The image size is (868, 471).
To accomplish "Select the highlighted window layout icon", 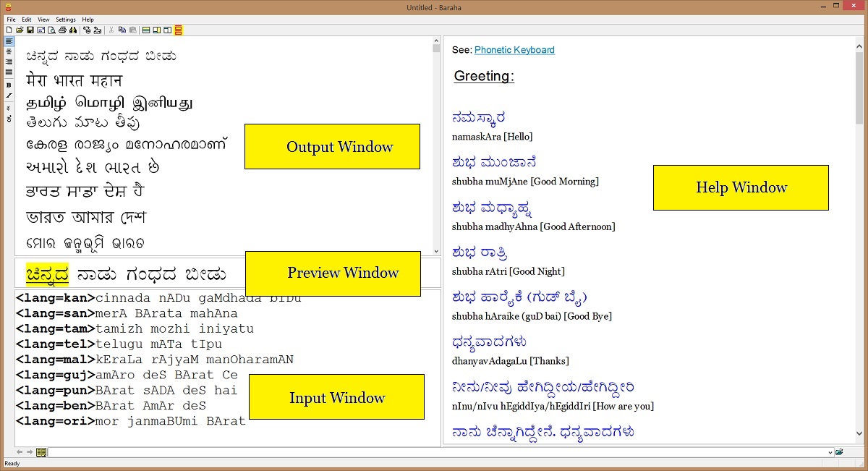I will click(177, 30).
